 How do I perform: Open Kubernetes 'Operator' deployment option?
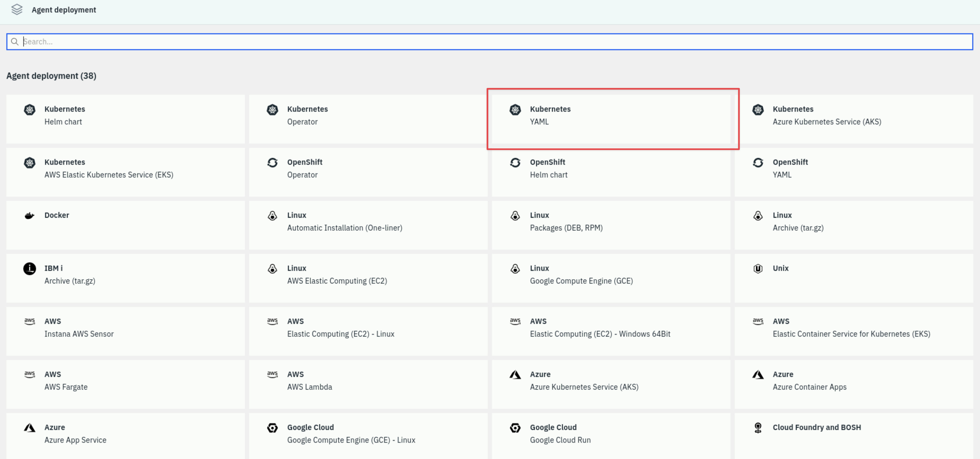click(302, 122)
